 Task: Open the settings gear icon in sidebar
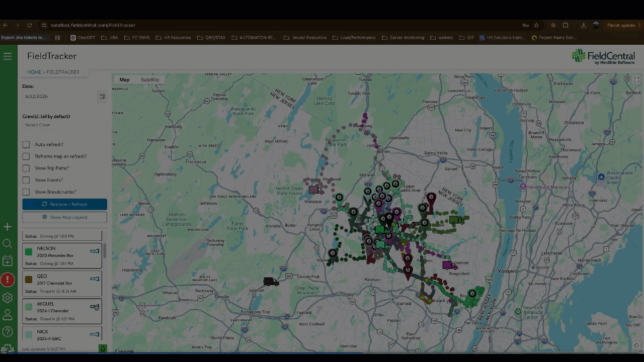click(x=8, y=298)
